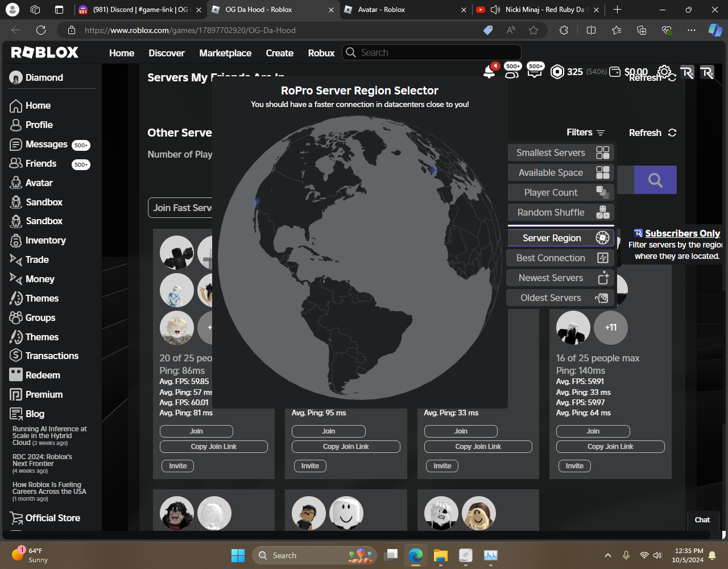
Task: Go to Home in top navigation
Action: coord(122,53)
